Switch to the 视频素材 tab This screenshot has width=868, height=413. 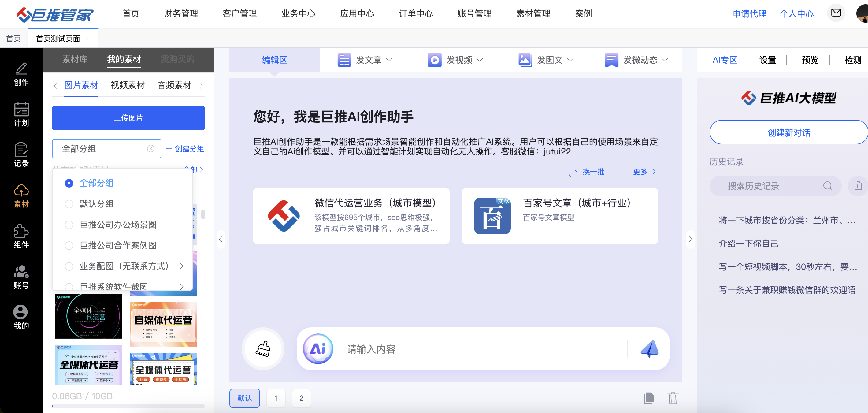pyautogui.click(x=128, y=85)
